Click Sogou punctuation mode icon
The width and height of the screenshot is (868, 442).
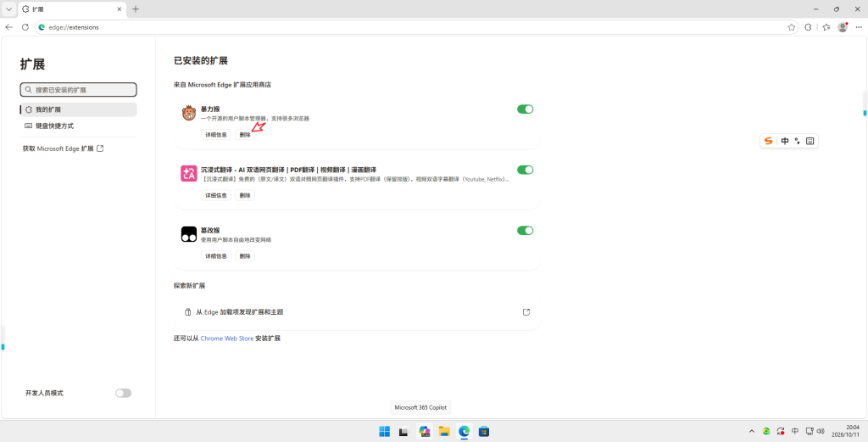[797, 141]
